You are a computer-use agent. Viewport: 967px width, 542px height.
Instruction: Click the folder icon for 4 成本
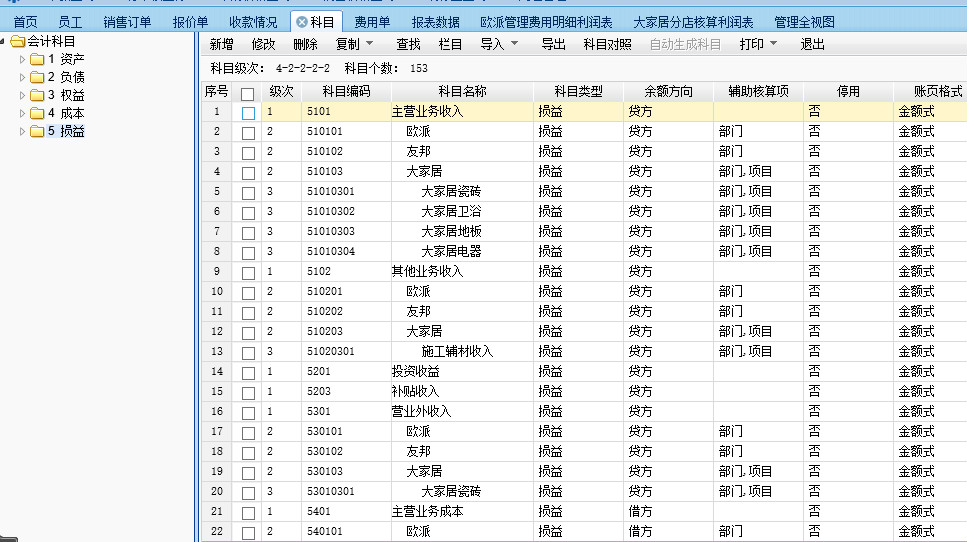tap(37, 113)
